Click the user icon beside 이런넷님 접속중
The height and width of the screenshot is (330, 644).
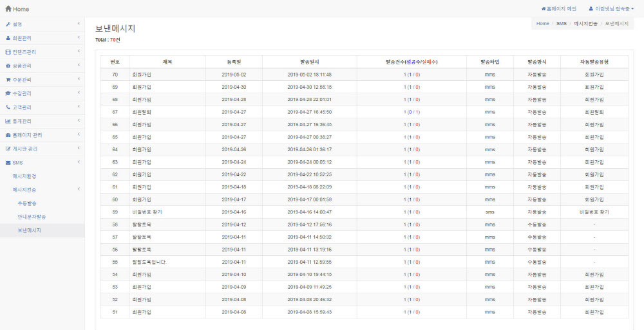point(591,8)
